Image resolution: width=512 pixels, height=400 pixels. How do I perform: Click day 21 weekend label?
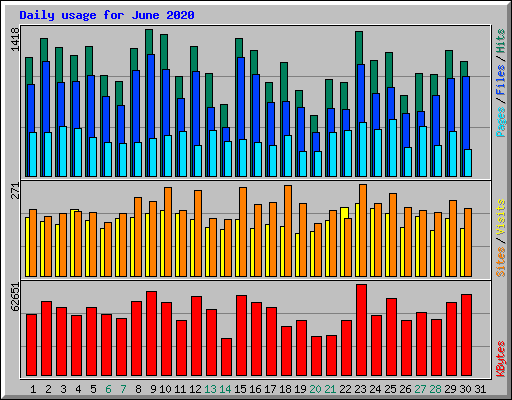330,389
